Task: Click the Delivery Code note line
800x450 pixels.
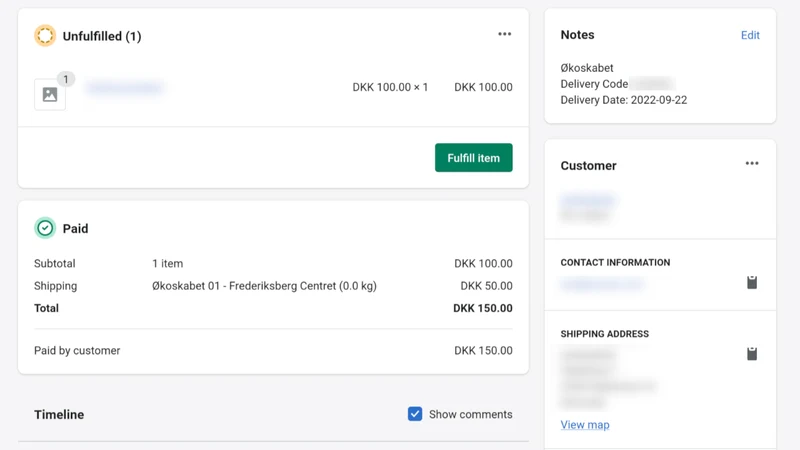Action: coord(617,84)
